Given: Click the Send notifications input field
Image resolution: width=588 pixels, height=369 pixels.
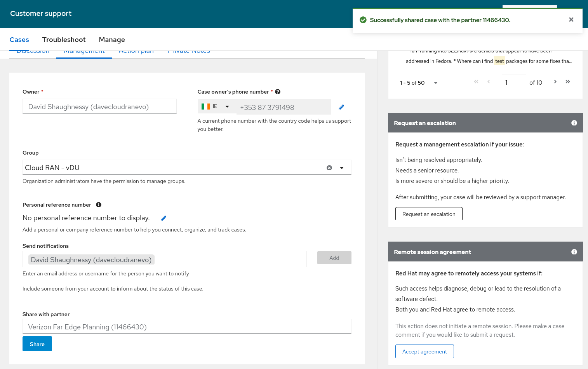Looking at the screenshot, I should [165, 259].
